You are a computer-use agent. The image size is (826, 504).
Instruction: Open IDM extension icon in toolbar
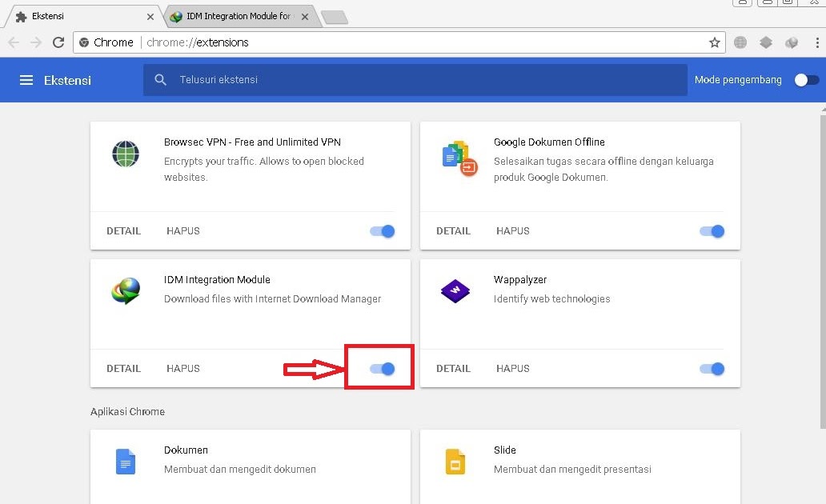tap(792, 42)
